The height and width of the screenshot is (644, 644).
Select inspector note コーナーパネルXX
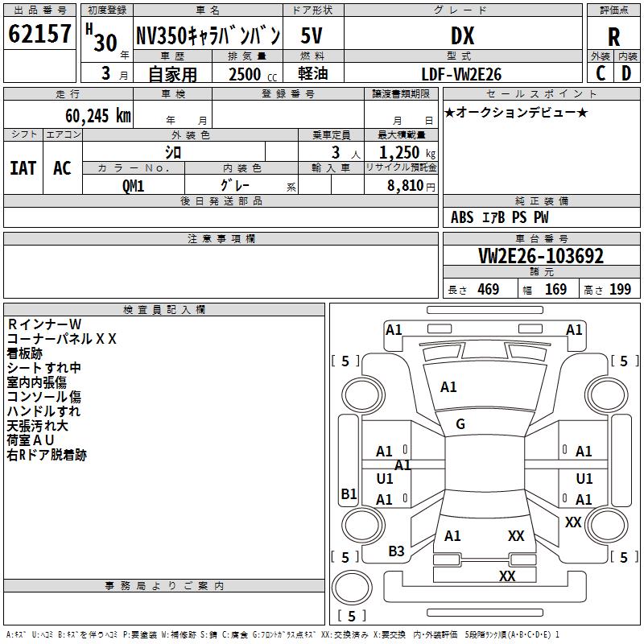click(x=62, y=339)
